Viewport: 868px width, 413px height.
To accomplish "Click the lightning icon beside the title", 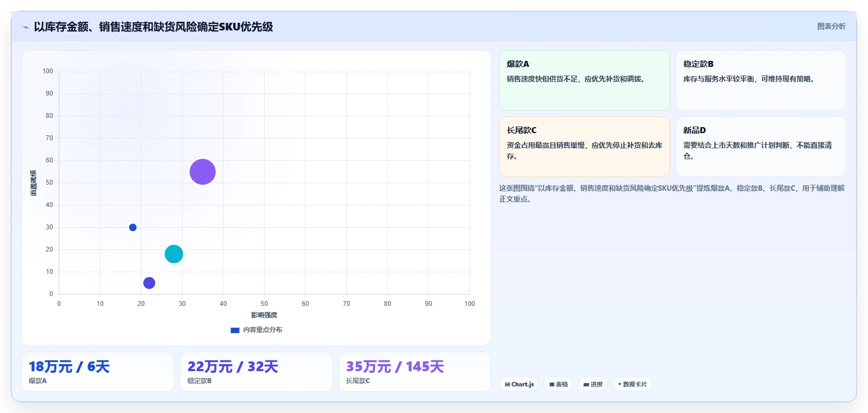I will (x=26, y=27).
